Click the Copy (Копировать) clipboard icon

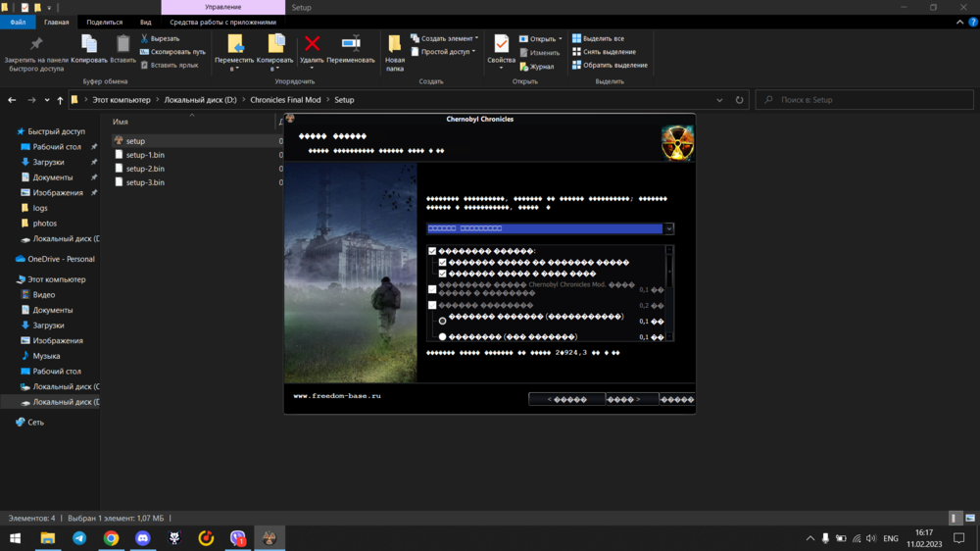(89, 44)
